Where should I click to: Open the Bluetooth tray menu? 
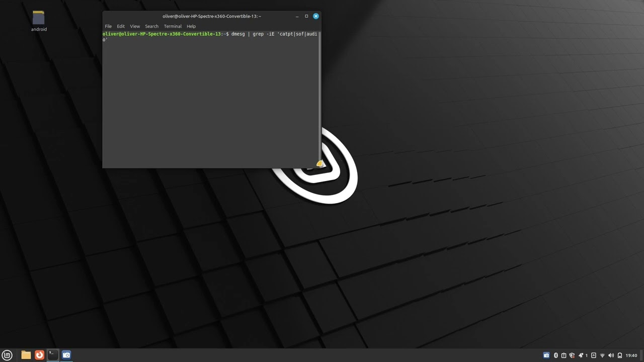coord(556,355)
